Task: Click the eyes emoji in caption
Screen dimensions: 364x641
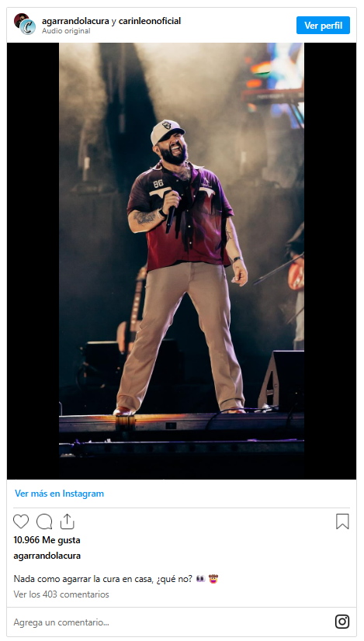Action: tap(200, 579)
